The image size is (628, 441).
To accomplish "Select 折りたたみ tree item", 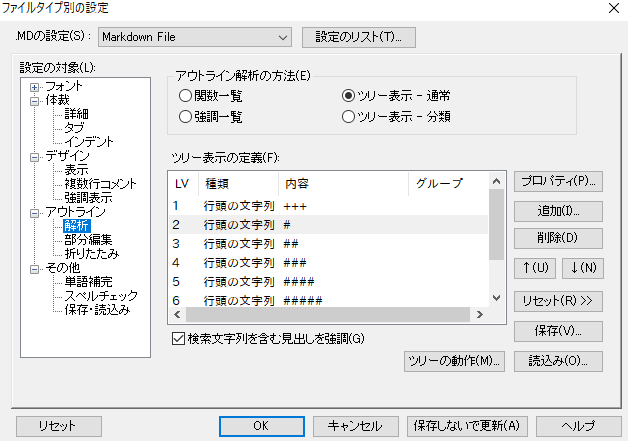I will click(x=92, y=254).
